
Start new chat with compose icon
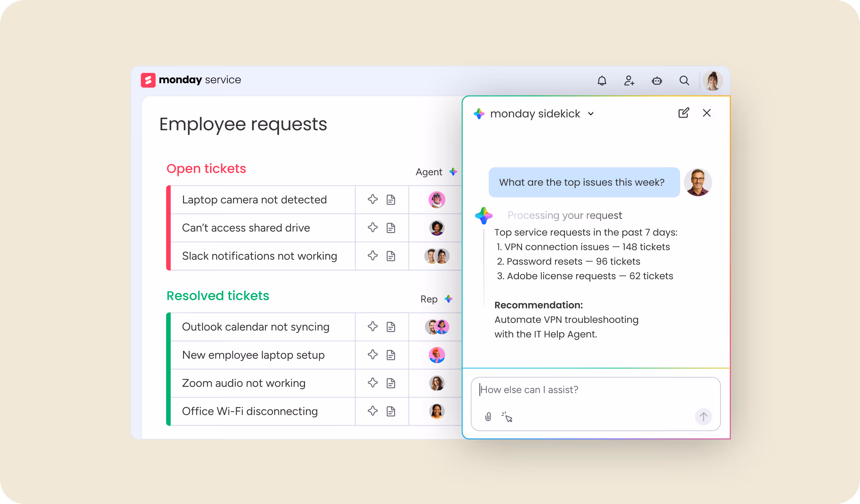point(684,113)
